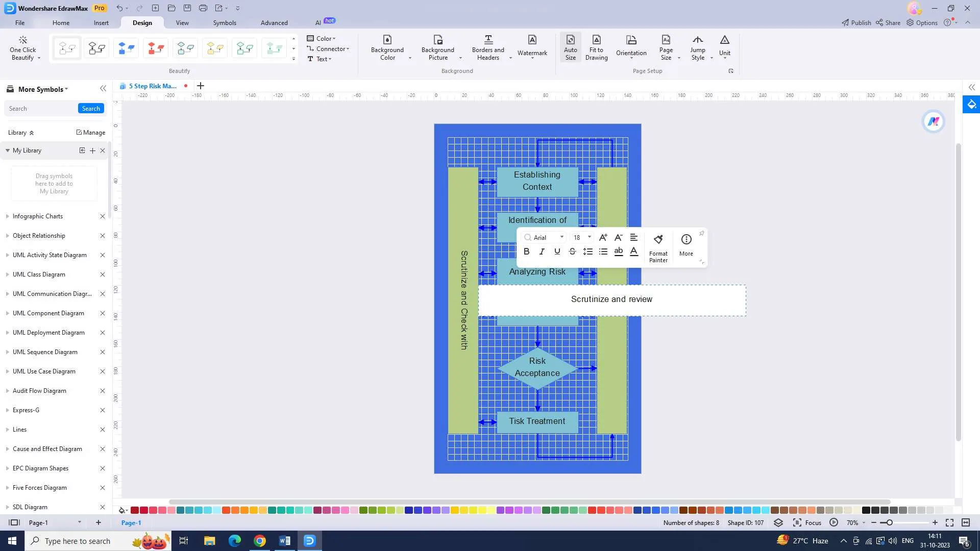The image size is (980, 551).
Task: Click the Underline formatting icon
Action: 557,252
